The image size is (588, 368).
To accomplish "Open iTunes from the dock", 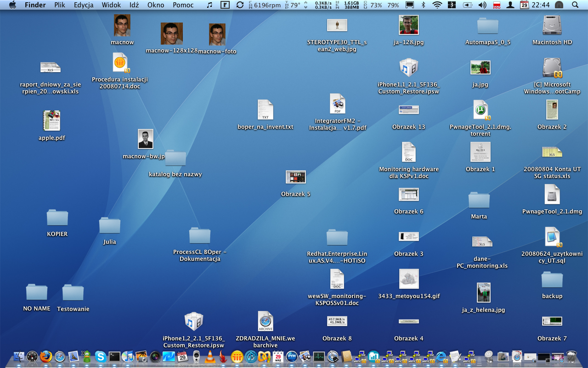I will [x=128, y=356].
